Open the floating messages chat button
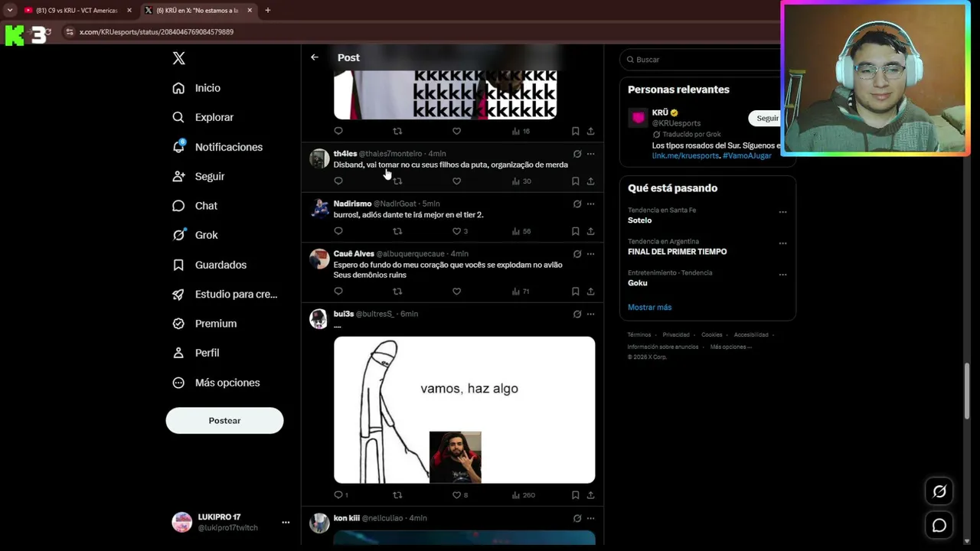This screenshot has height=551, width=980. tap(939, 526)
